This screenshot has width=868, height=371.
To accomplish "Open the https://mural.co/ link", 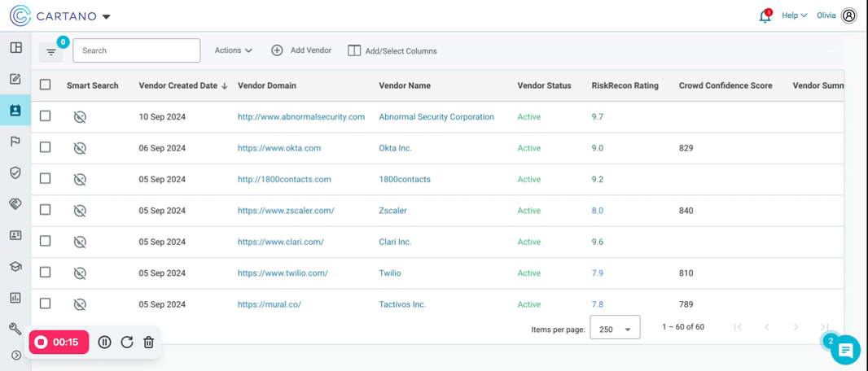I will tap(269, 304).
